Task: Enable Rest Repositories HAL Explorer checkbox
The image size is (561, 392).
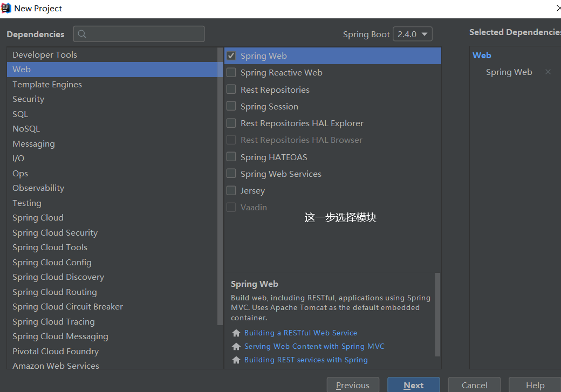Action: click(x=231, y=123)
